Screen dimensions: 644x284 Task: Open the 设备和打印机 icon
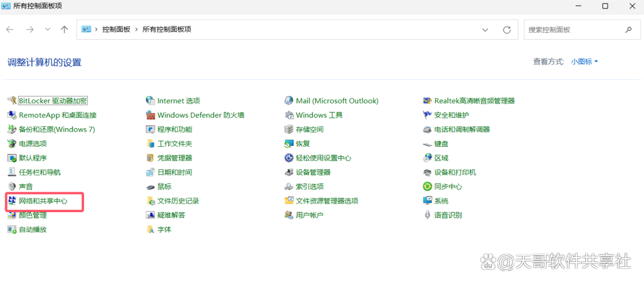[427, 172]
